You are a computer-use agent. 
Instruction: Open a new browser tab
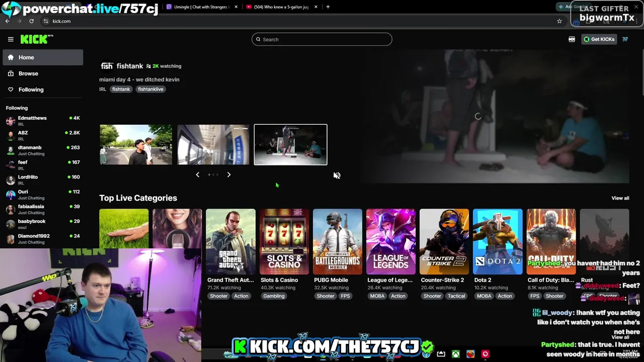click(x=328, y=7)
